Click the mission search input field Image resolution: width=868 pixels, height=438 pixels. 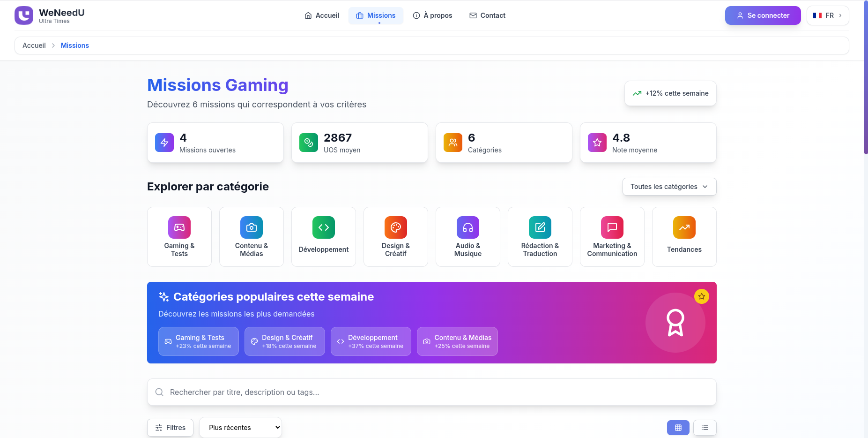point(431,392)
